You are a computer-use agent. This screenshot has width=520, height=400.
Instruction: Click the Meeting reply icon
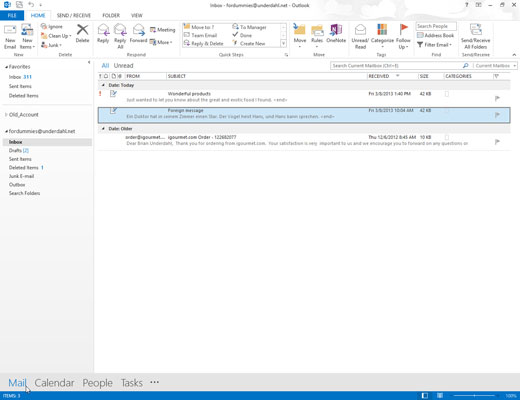153,30
